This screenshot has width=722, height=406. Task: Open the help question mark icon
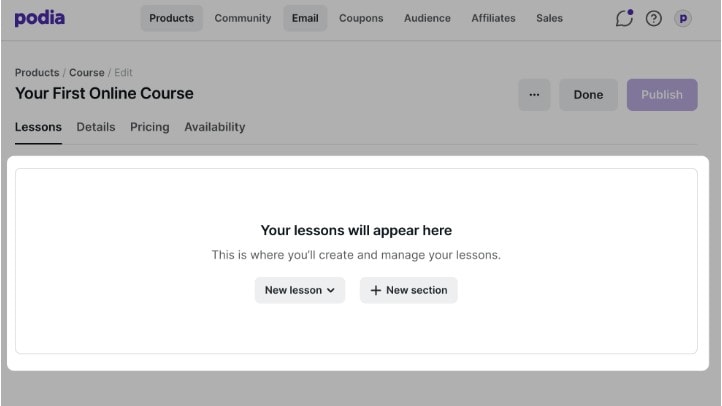[x=654, y=18]
